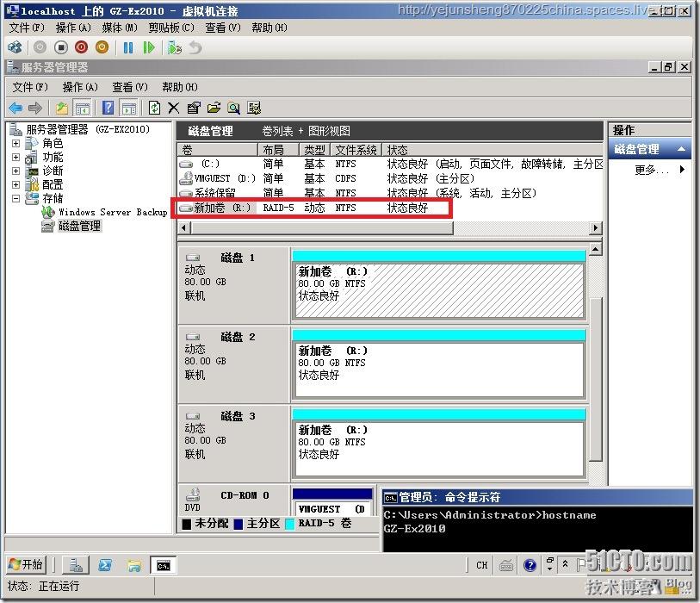The height and width of the screenshot is (603, 700).
Task: Click the Ctrl+Alt+Del icon in VM toolbar
Action: (15, 47)
